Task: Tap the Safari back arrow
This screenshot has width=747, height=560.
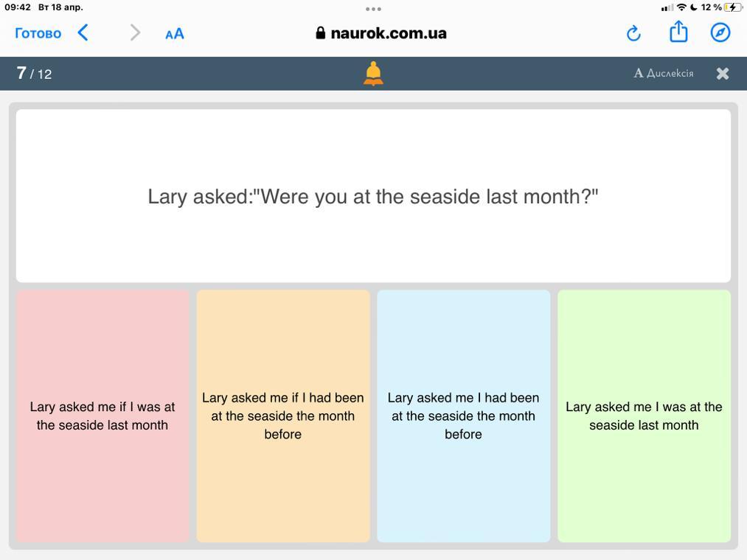Action: 83,32
